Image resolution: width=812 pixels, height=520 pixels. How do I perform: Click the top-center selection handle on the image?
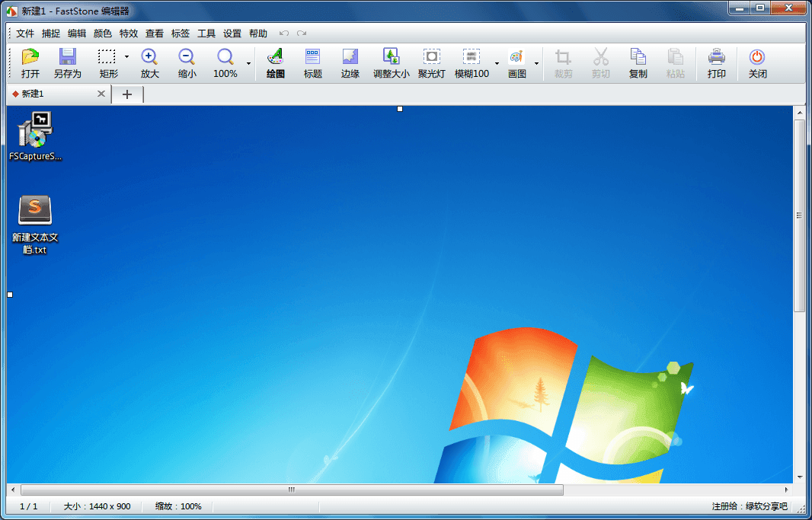click(400, 109)
